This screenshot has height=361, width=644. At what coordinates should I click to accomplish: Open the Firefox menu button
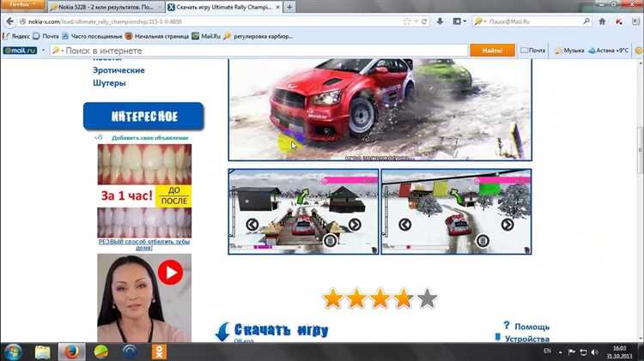pos(22,4)
